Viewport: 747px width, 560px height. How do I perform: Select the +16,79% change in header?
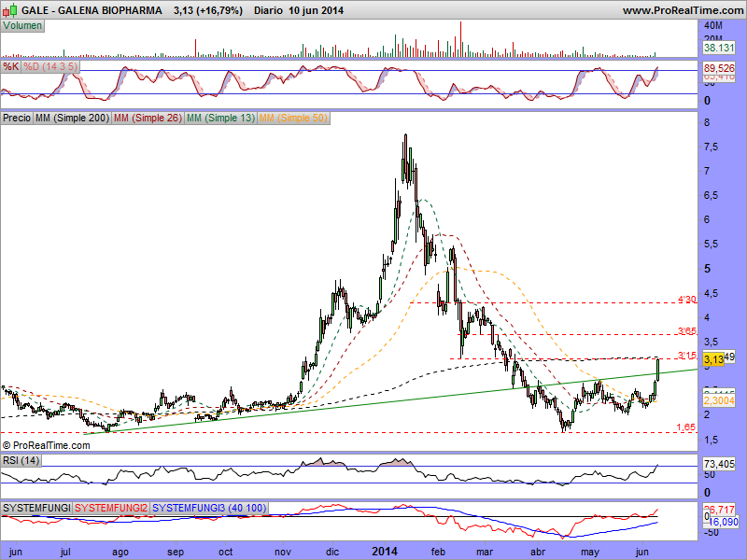[x=220, y=10]
